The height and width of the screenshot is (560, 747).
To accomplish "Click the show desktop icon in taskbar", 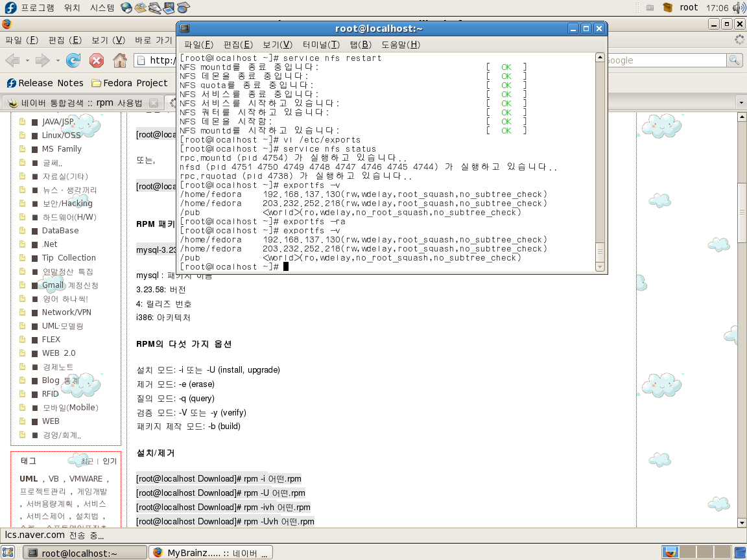I will coord(8,552).
